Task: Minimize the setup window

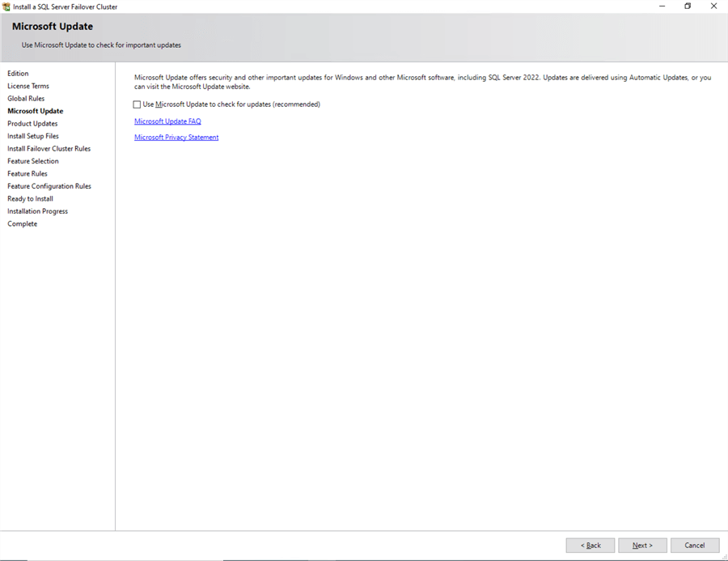Action: click(x=662, y=6)
